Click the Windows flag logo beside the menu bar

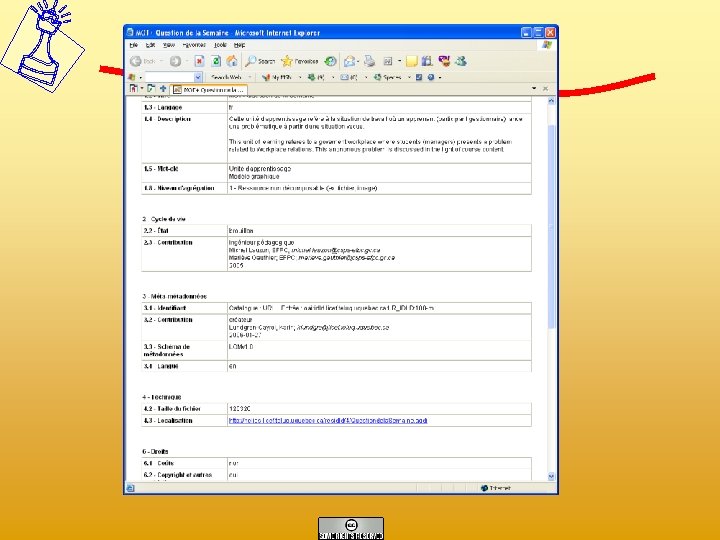(x=546, y=45)
